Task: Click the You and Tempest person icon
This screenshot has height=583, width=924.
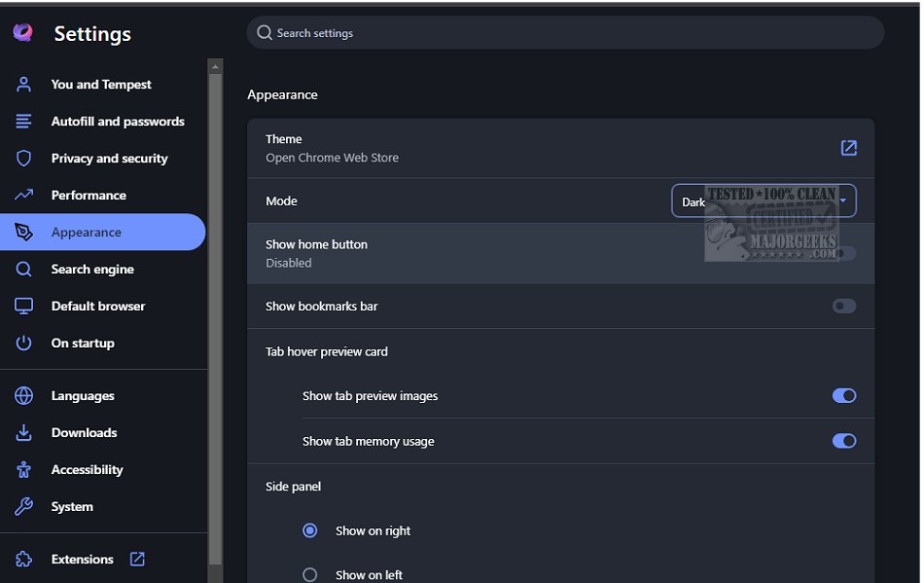Action: coord(24,85)
